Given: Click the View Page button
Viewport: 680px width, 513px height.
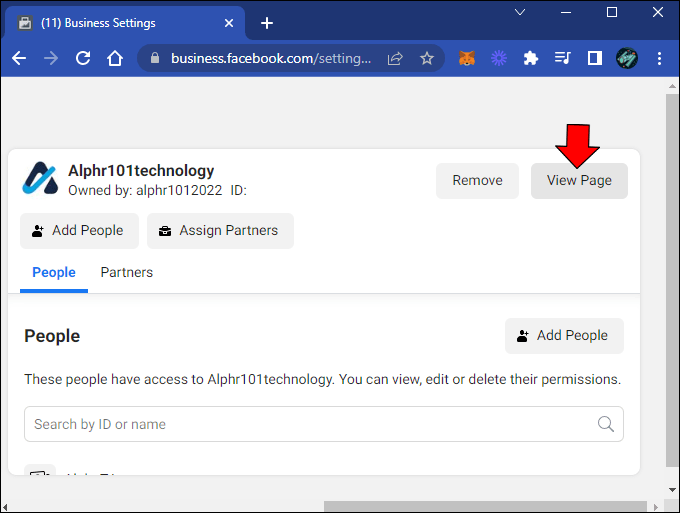Looking at the screenshot, I should [579, 180].
